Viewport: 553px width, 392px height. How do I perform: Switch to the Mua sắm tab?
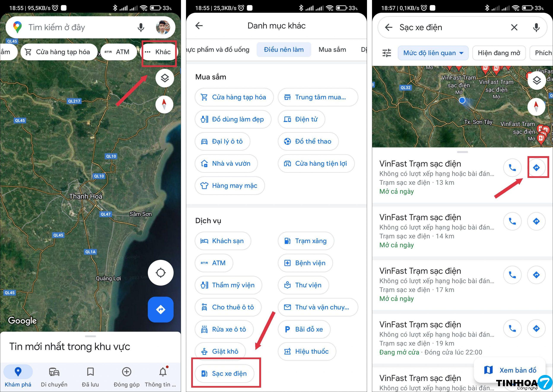click(x=332, y=50)
